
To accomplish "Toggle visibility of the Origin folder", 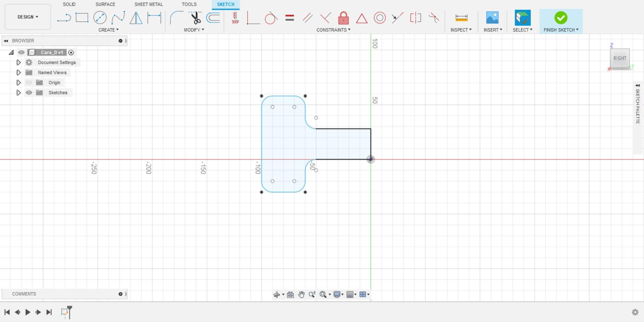I will [x=29, y=83].
